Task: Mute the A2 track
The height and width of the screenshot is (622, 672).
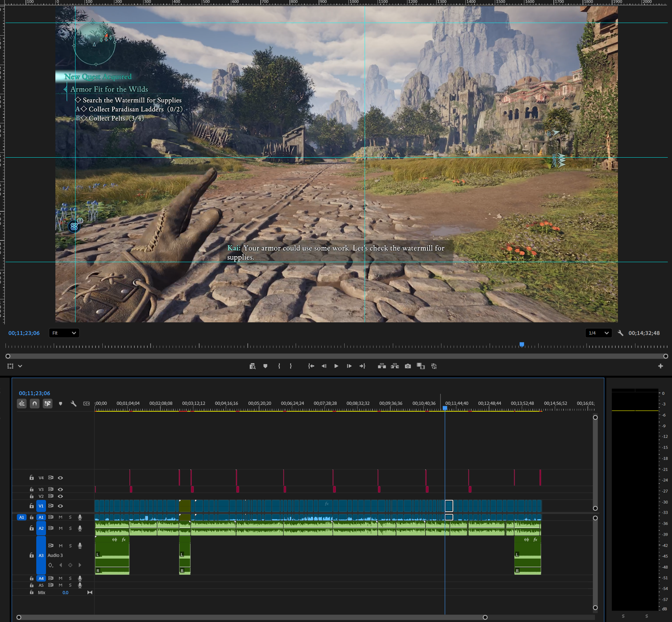Action: click(x=61, y=528)
